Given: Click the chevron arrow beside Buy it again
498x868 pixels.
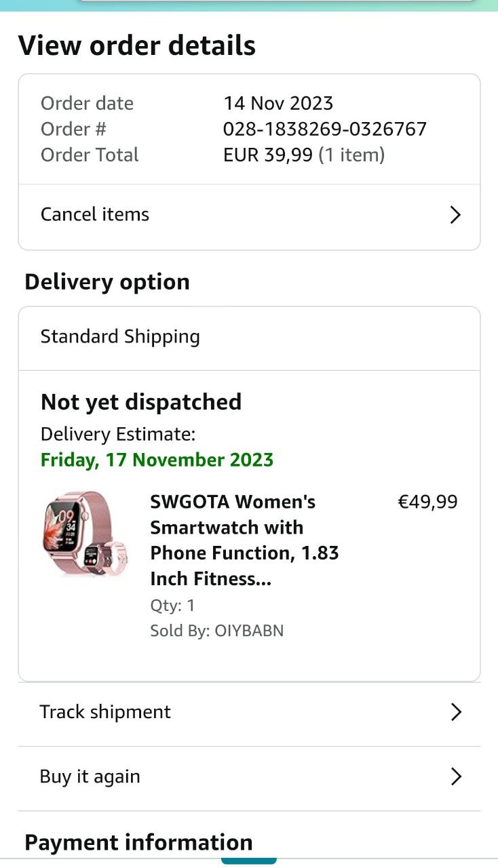Looking at the screenshot, I should coord(456,776).
